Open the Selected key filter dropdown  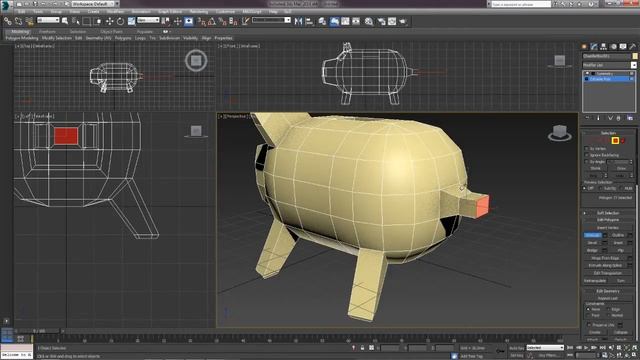545,348
